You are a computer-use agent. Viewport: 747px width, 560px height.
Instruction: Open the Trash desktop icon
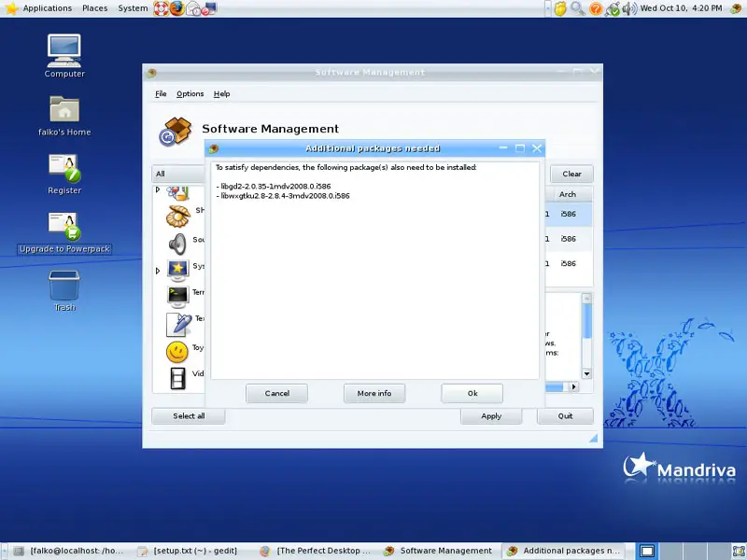[x=64, y=290]
